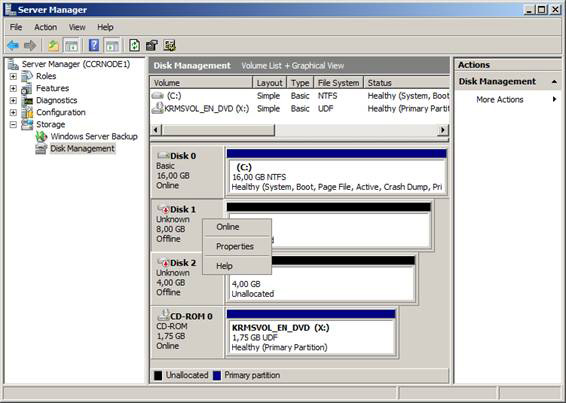Viewport: 566px width, 403px height.
Task: Expand the Configuration node
Action: [x=13, y=112]
